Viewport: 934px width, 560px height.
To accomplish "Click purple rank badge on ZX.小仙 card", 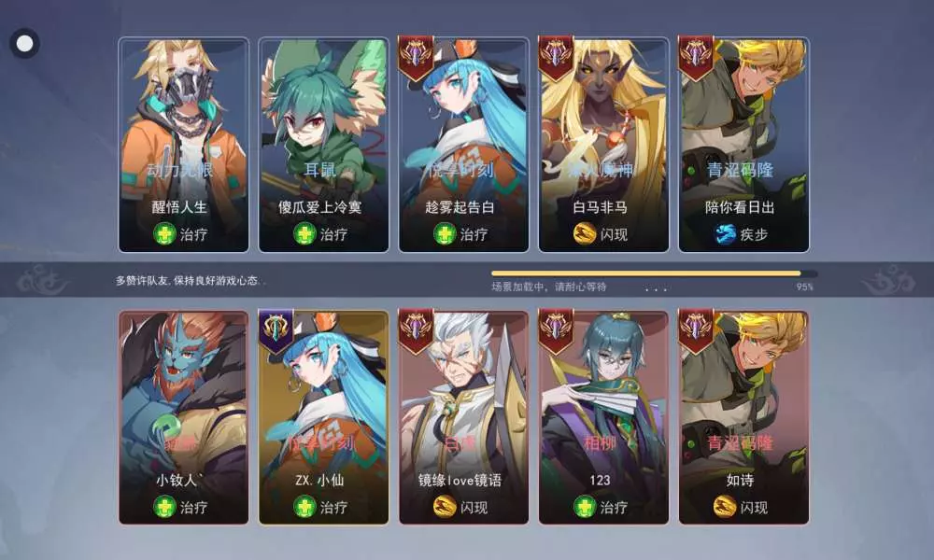I will [276, 331].
